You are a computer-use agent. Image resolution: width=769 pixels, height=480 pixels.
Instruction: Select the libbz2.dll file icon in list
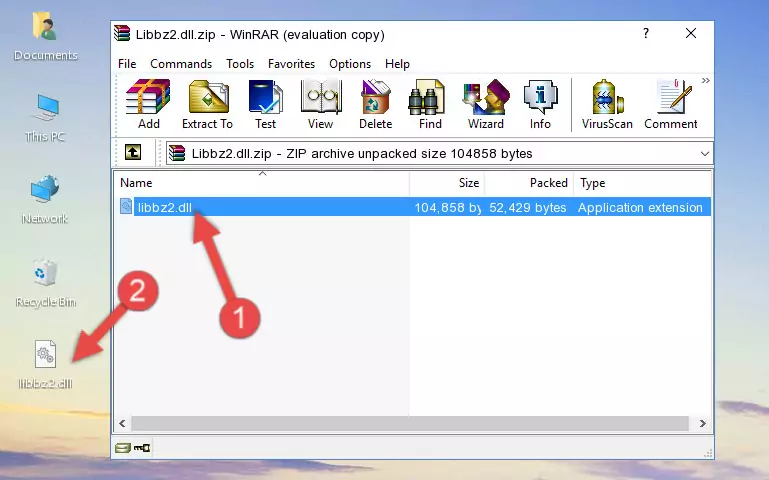point(126,206)
